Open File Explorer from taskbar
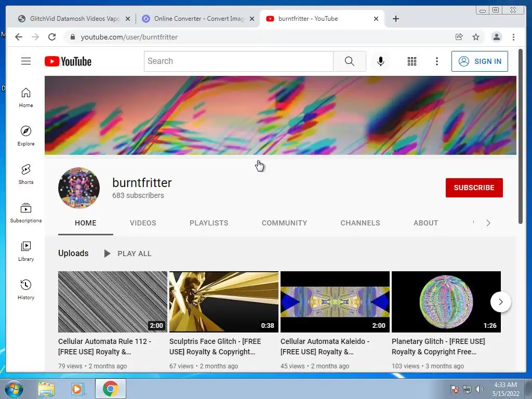The width and height of the screenshot is (532, 399). 46,389
